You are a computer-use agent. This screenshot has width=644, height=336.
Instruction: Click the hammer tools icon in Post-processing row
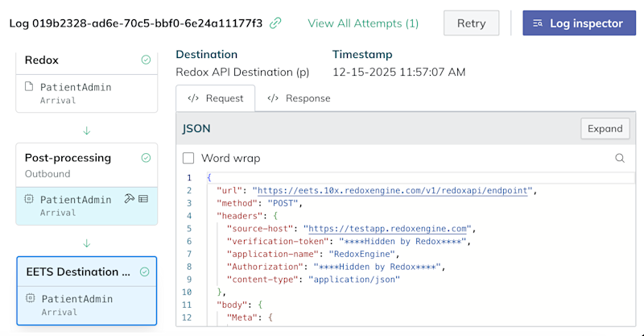[129, 199]
